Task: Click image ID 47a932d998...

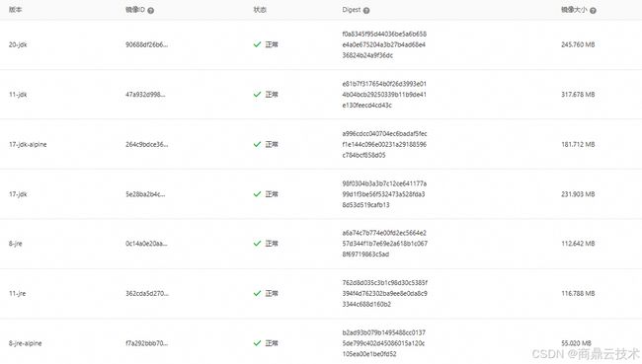Action: tap(145, 95)
